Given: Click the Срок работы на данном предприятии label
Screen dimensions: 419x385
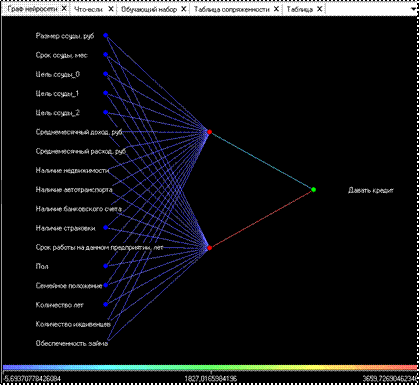Looking at the screenshot, I should click(99, 247).
